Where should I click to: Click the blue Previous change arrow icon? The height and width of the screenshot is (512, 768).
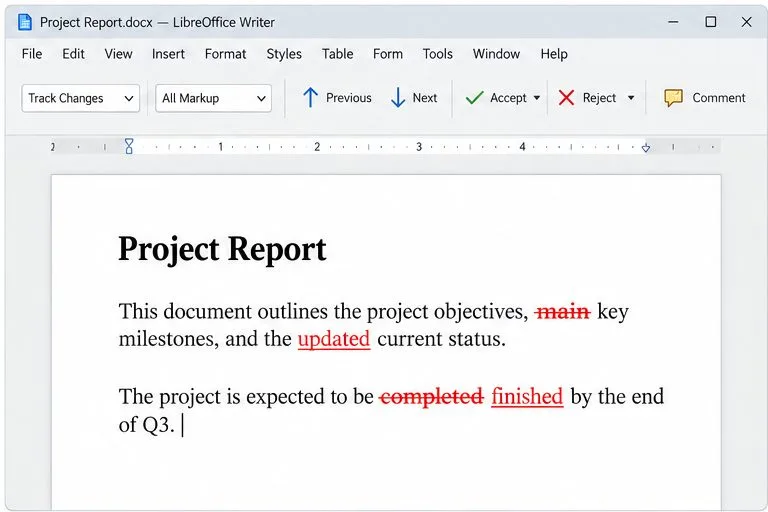tap(311, 98)
